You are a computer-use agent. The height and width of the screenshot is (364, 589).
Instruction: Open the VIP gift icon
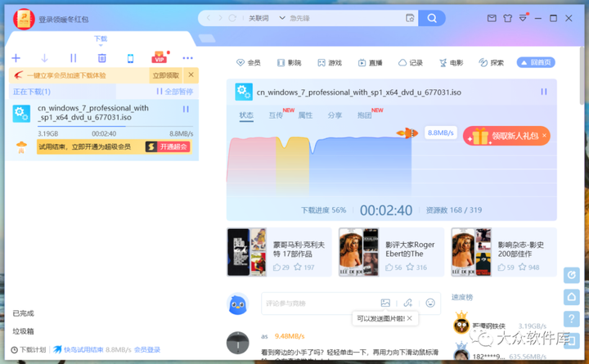tap(160, 57)
